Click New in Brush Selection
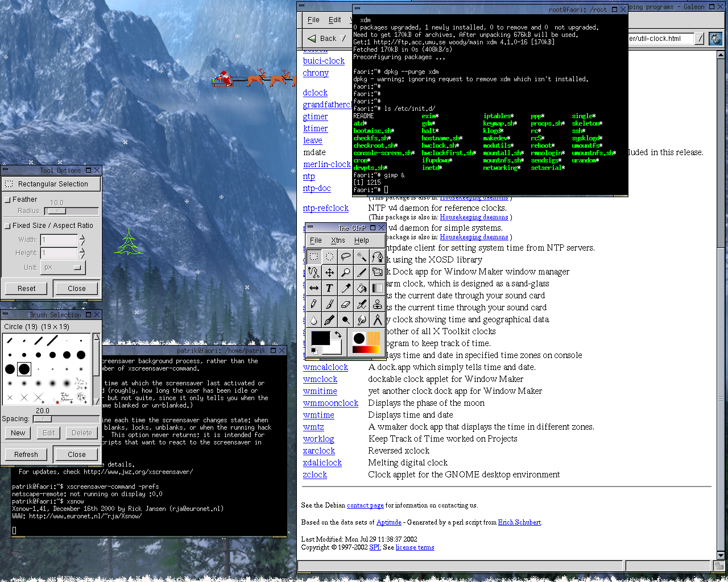Viewport: 728px width, 582px height. pyautogui.click(x=18, y=433)
